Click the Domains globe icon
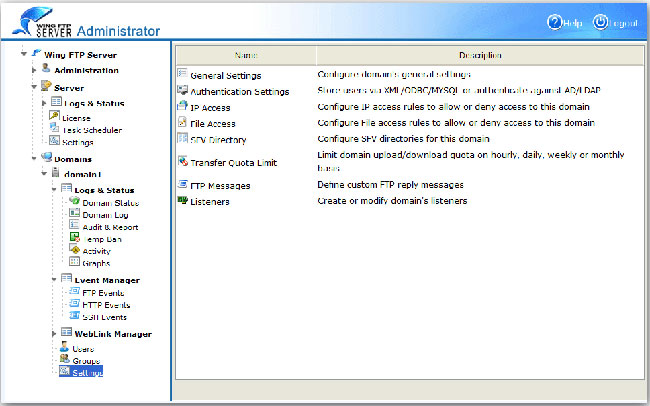 click(x=46, y=157)
